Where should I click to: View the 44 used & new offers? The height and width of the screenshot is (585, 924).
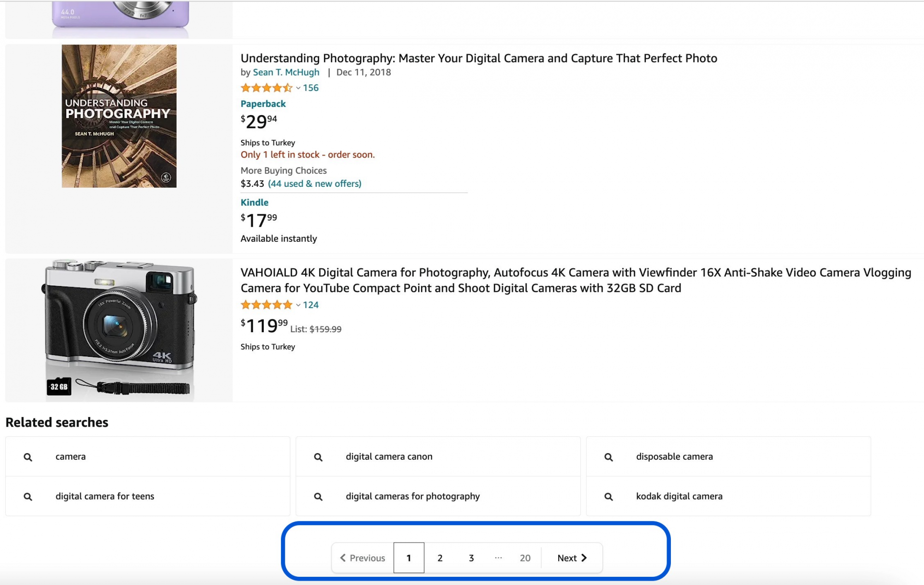315,183
